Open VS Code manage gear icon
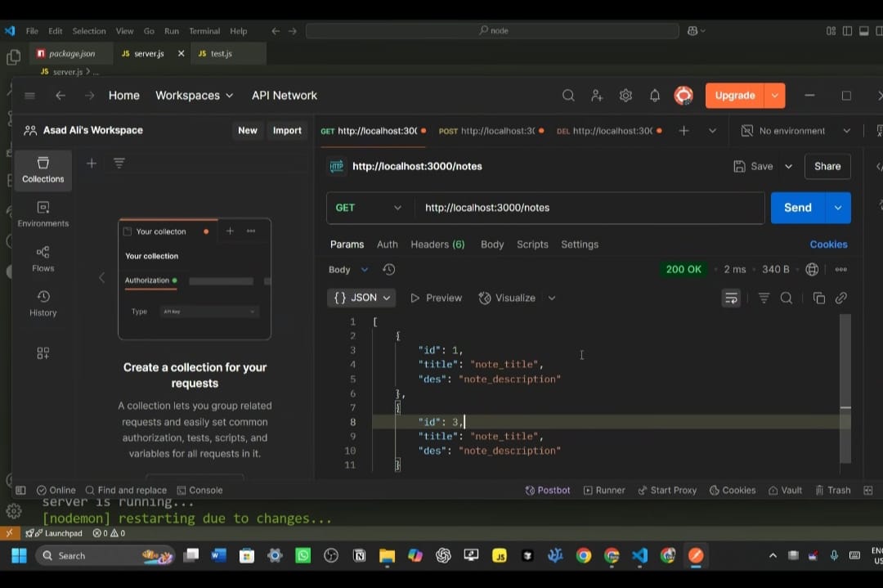 click(14, 511)
